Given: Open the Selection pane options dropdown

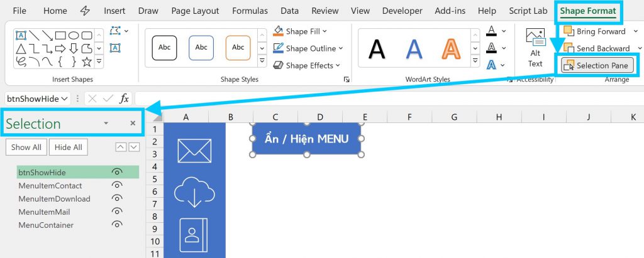Looking at the screenshot, I should [106, 124].
